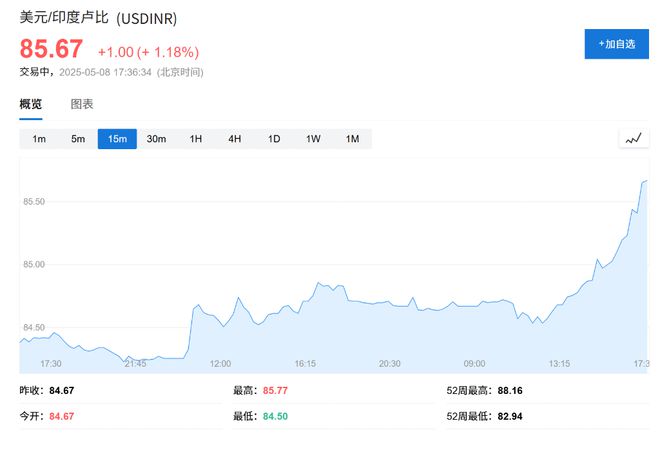Select the 5m interval
Screen dimensions: 660x452
click(78, 139)
